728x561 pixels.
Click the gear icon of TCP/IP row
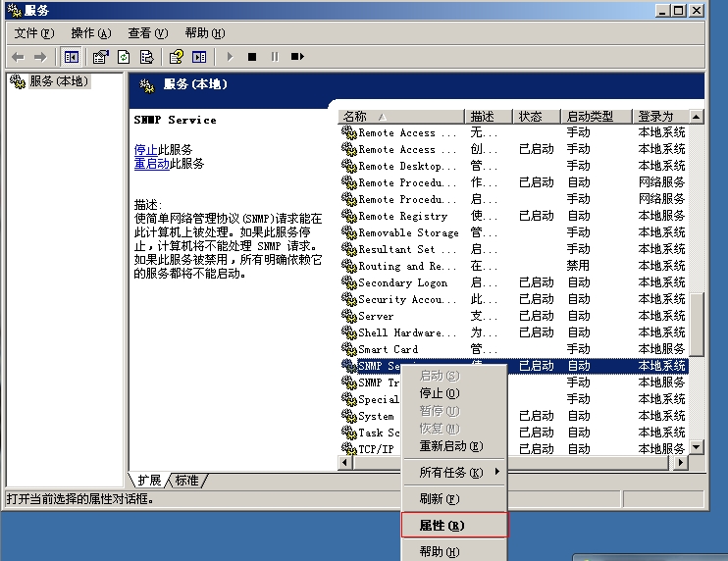point(348,449)
